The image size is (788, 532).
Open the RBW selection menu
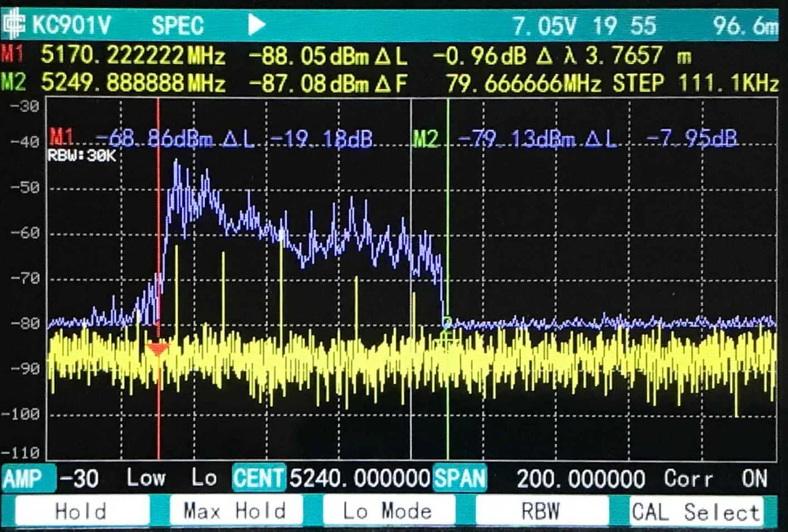(x=542, y=511)
